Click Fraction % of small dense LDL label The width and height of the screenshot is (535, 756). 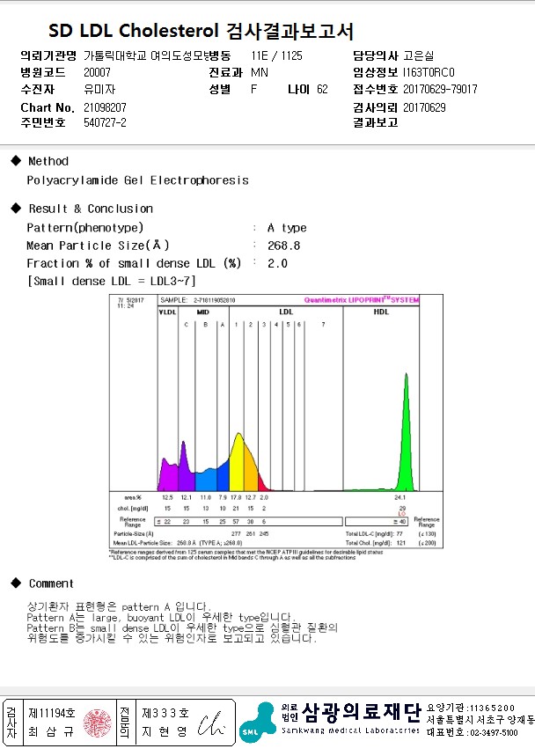point(134,263)
